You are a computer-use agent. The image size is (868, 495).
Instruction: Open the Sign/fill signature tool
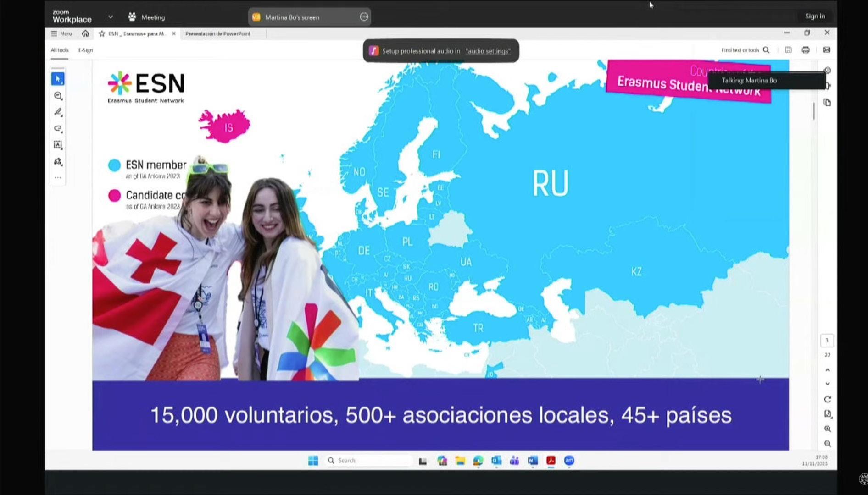58,161
